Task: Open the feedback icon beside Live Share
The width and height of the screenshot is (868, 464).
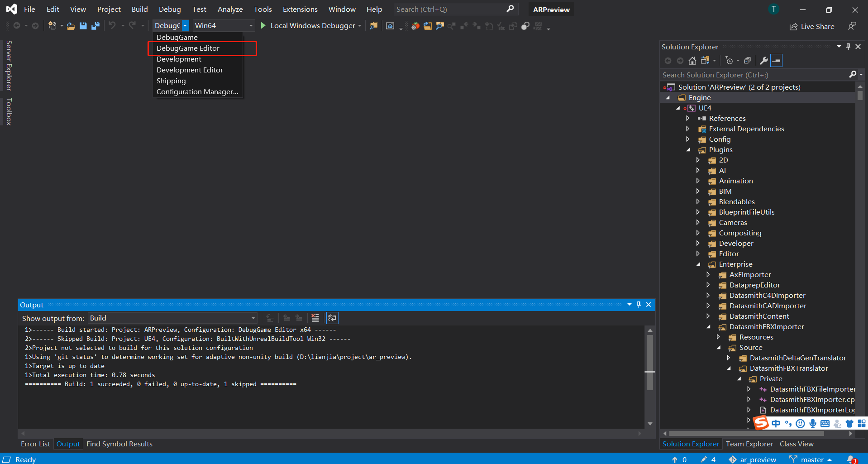Action: pyautogui.click(x=852, y=26)
